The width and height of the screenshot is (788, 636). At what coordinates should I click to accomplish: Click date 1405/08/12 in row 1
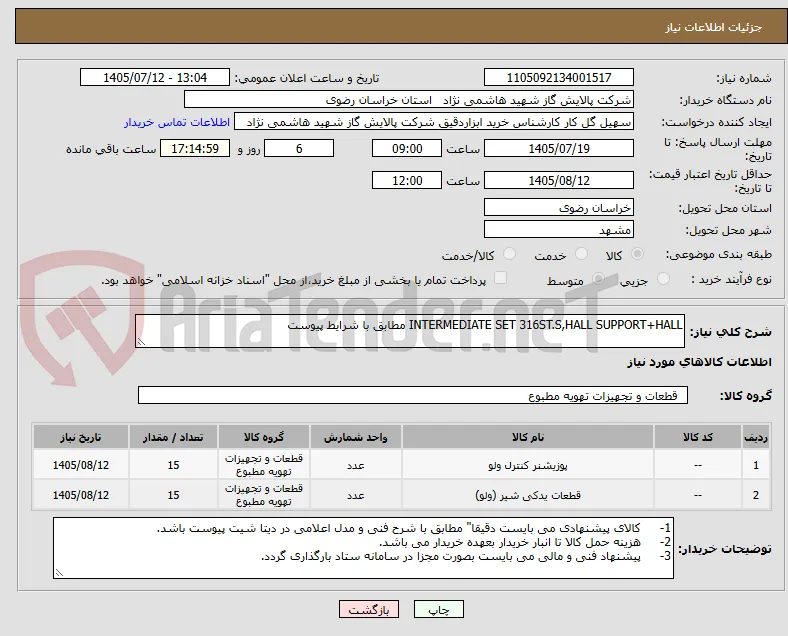pyautogui.click(x=80, y=465)
